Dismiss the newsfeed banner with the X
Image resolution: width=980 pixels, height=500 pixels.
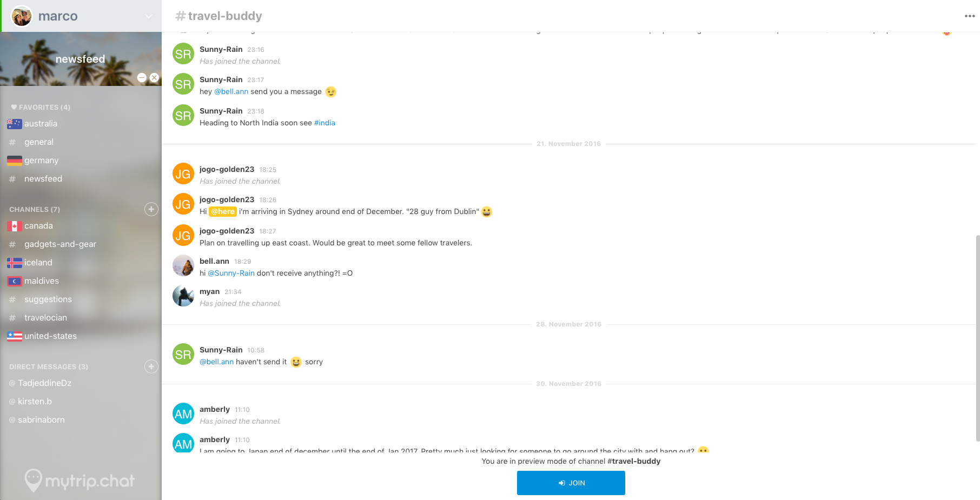[155, 78]
